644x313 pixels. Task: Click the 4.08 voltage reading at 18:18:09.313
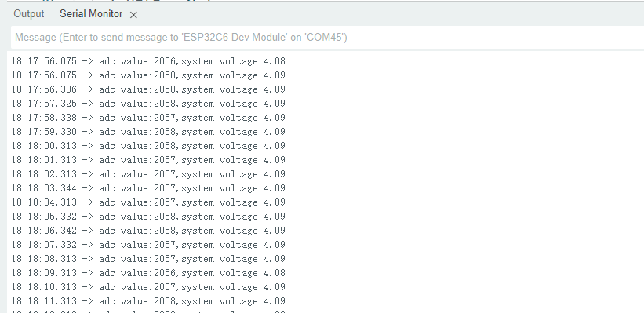point(275,273)
